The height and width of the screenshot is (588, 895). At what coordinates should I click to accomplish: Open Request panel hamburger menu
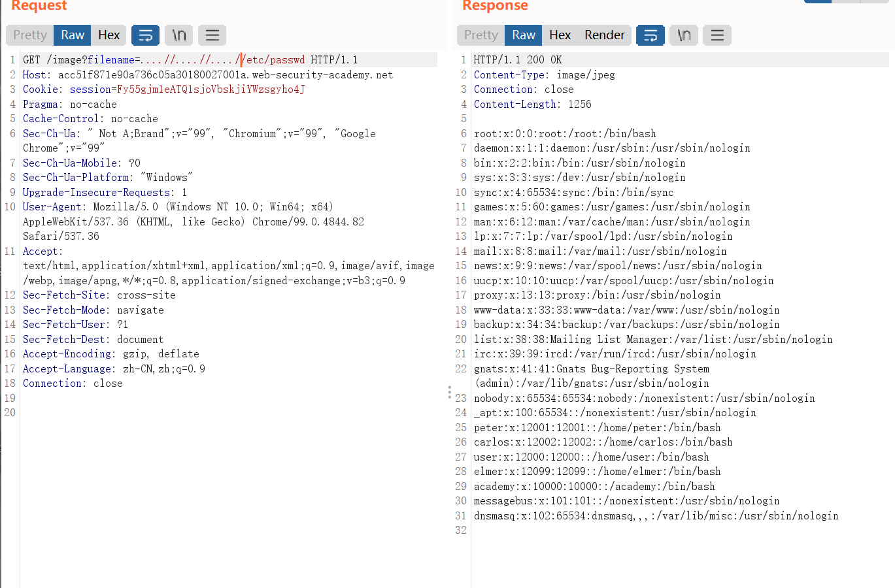tap(212, 35)
